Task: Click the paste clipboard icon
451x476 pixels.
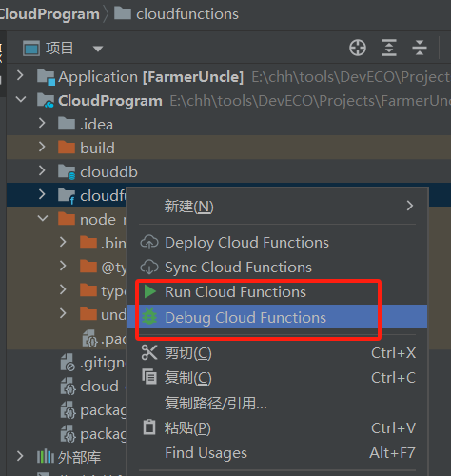Action: (x=149, y=427)
